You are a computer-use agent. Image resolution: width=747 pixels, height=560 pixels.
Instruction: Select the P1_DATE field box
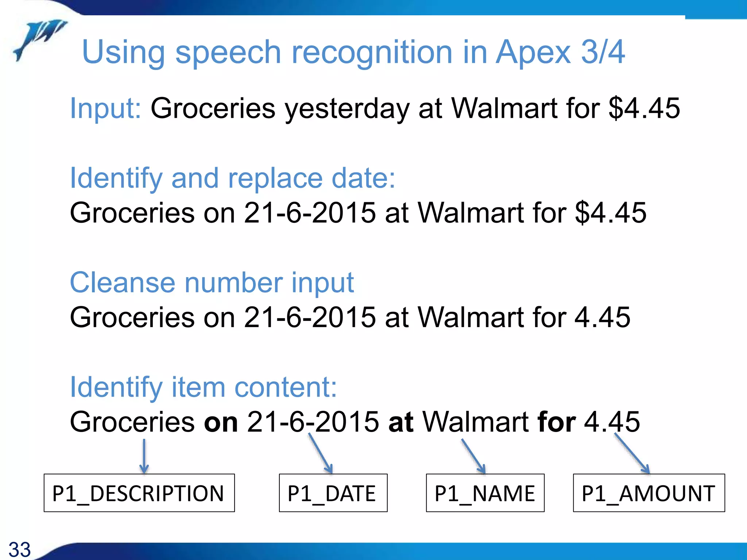click(x=333, y=493)
